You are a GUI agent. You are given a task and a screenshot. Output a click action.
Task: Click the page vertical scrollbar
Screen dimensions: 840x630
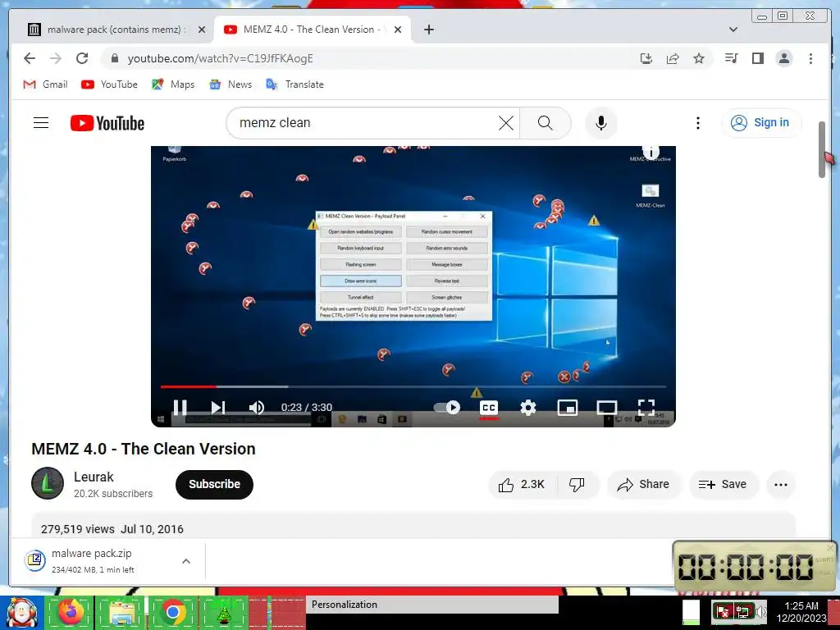[x=822, y=149]
